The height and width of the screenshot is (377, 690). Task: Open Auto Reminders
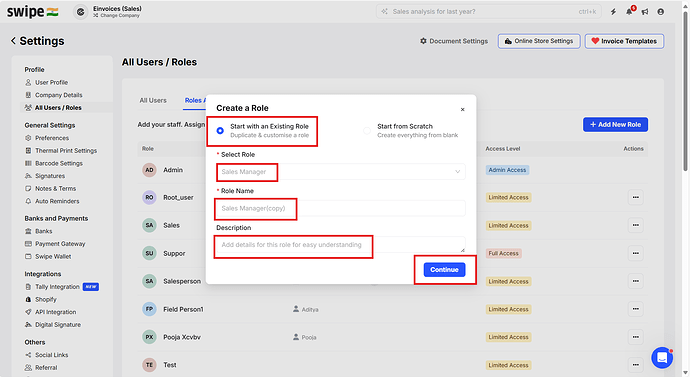click(52, 201)
